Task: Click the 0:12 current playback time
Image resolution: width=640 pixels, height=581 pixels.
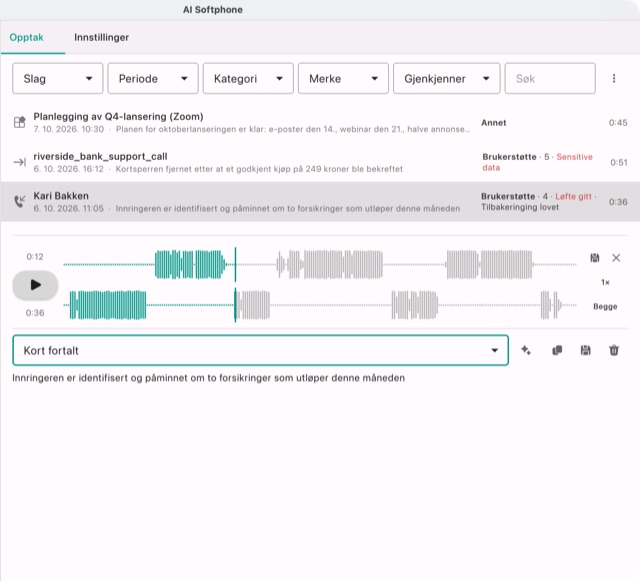Action: tap(35, 256)
